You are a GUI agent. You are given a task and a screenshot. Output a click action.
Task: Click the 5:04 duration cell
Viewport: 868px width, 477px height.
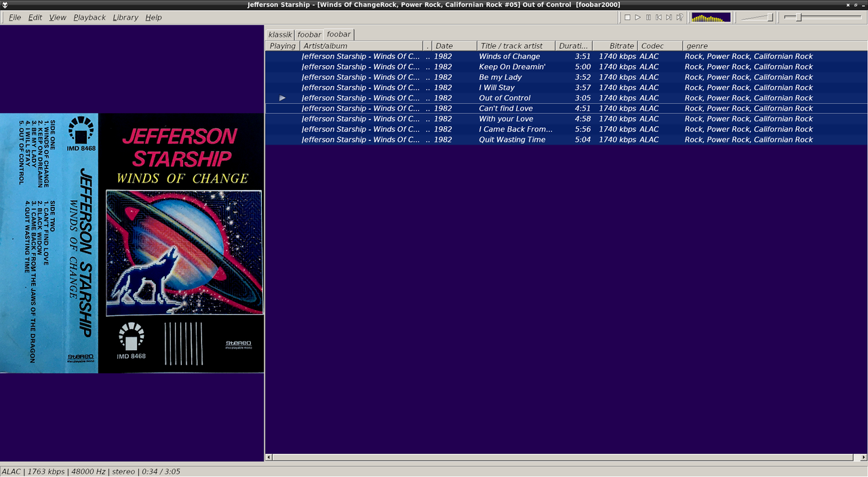coord(583,140)
